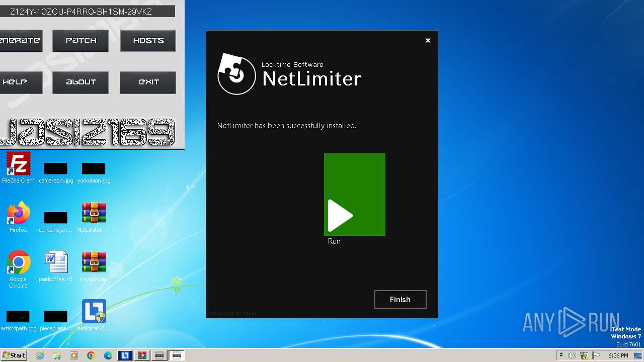
Task: Click the 'Locktime Software' text
Action: 292,64
